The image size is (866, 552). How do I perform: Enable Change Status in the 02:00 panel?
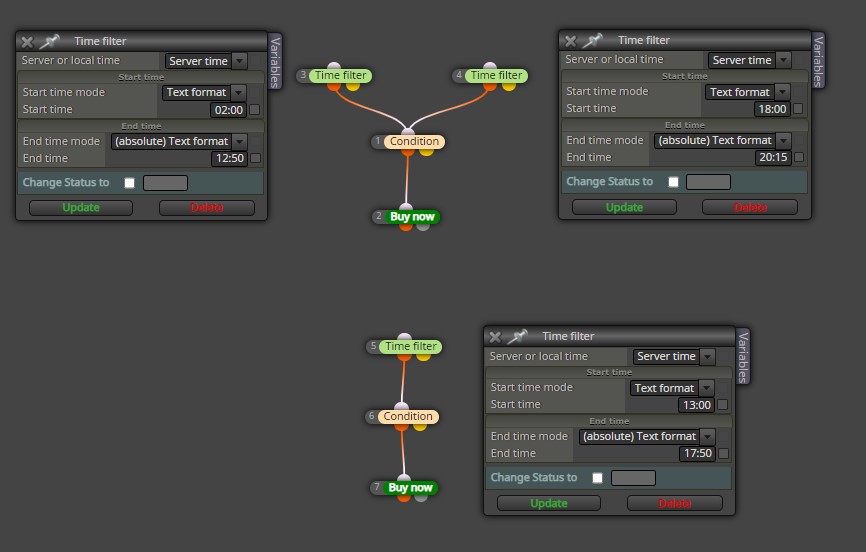coord(129,183)
